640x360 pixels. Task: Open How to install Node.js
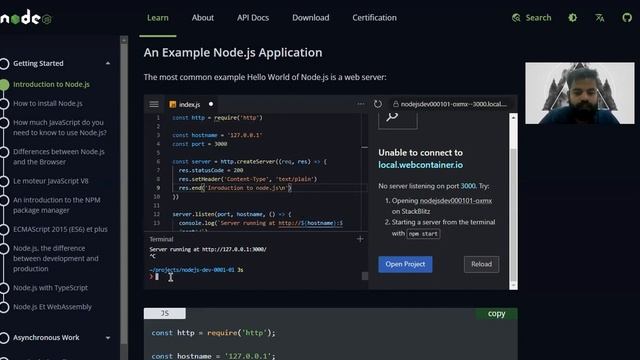[x=48, y=103]
